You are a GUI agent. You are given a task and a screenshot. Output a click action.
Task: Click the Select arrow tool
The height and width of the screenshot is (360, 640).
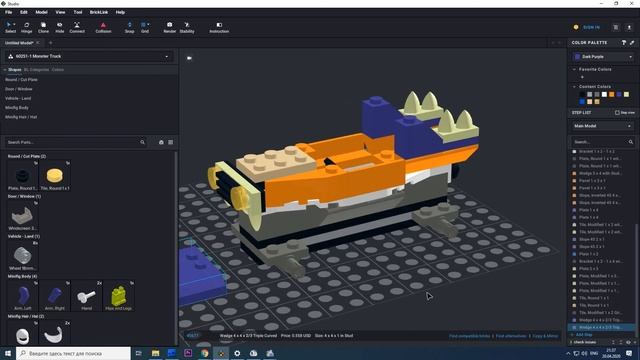coord(9,25)
